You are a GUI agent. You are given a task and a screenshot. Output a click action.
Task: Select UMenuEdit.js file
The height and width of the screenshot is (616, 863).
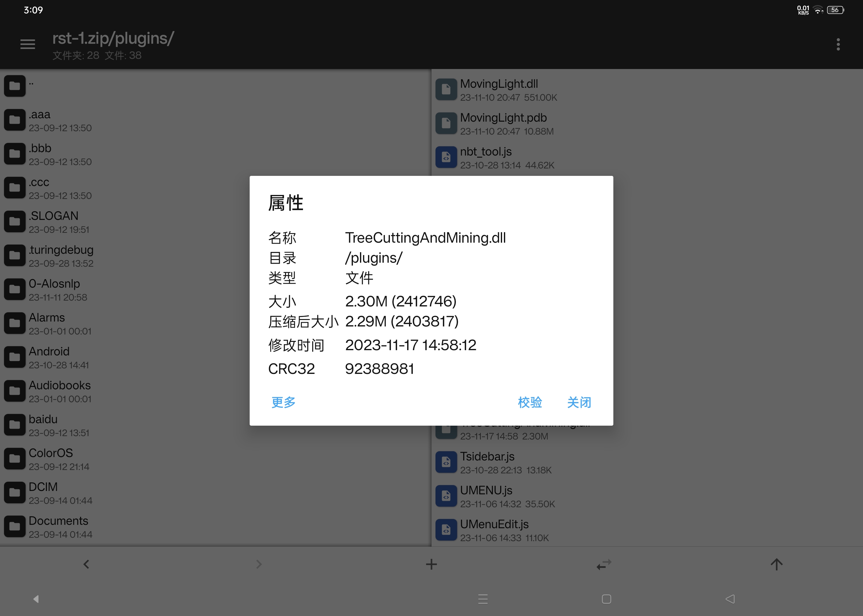(x=648, y=530)
